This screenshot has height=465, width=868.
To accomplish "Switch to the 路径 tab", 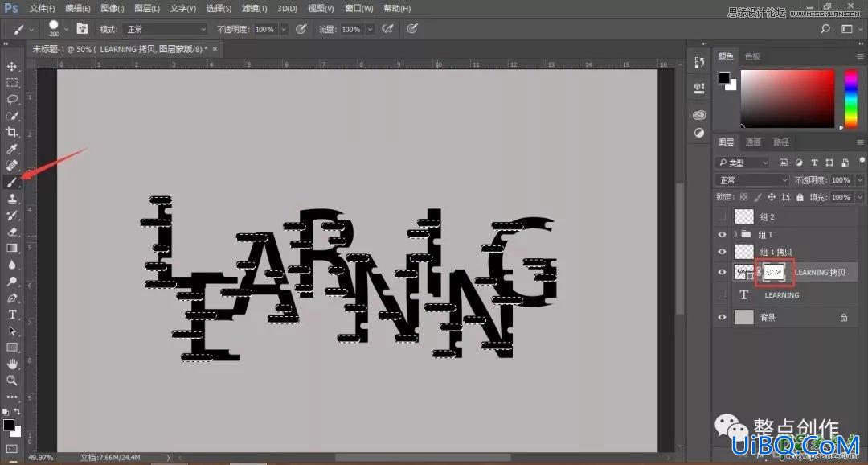I will point(781,142).
